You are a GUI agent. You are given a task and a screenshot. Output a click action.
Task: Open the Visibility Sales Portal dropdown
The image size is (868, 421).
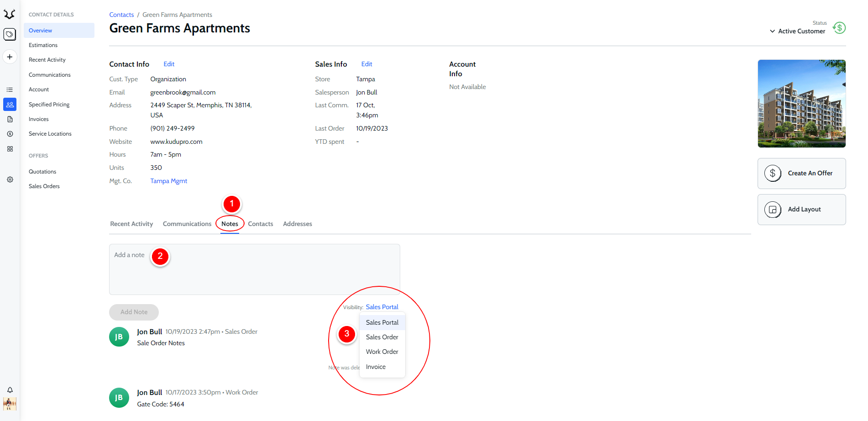coord(382,307)
